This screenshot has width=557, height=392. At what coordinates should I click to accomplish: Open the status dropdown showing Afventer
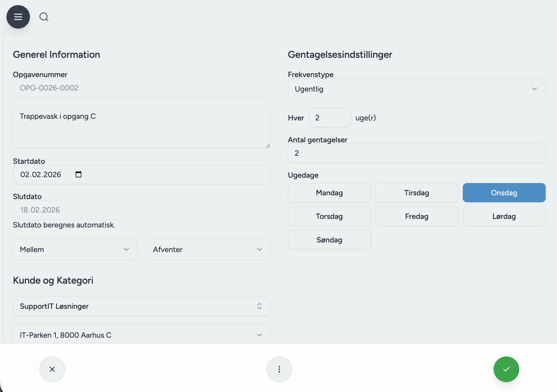[208, 249]
